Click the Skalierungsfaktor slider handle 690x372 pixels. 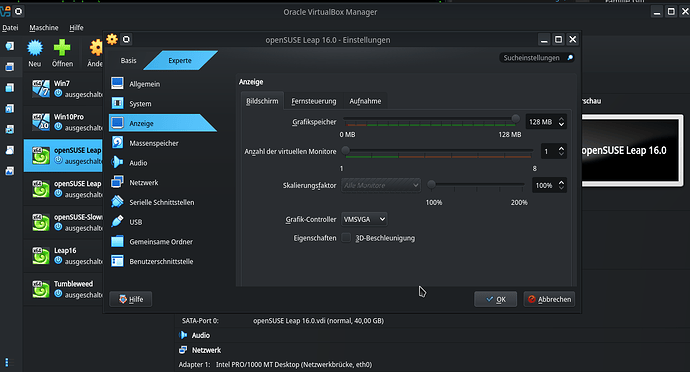(432, 184)
